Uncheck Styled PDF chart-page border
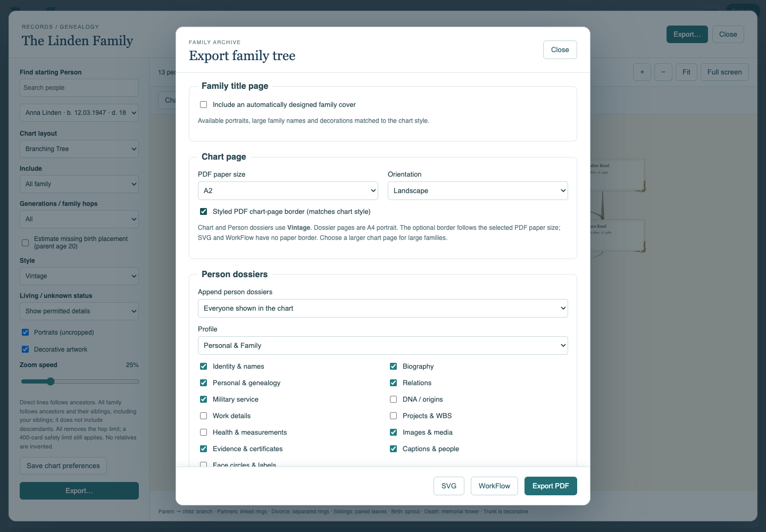Image resolution: width=766 pixels, height=532 pixels. [x=203, y=212]
